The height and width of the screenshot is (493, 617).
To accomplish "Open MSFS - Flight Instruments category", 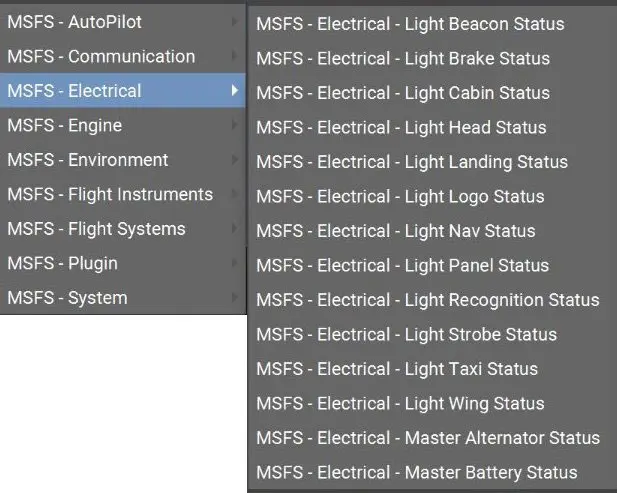I will 123,194.
